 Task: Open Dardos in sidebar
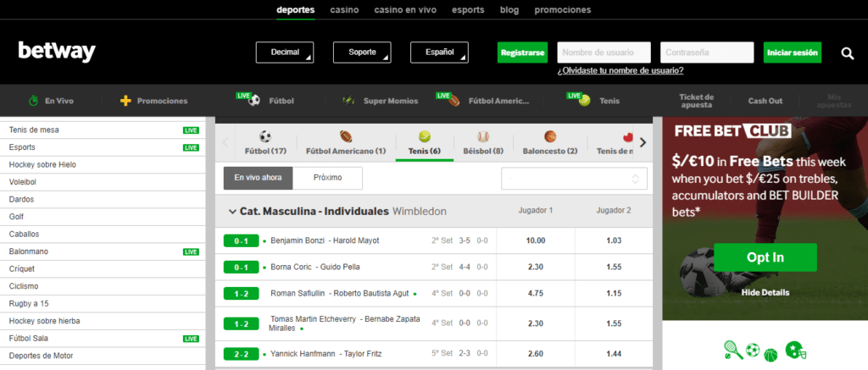click(103, 200)
